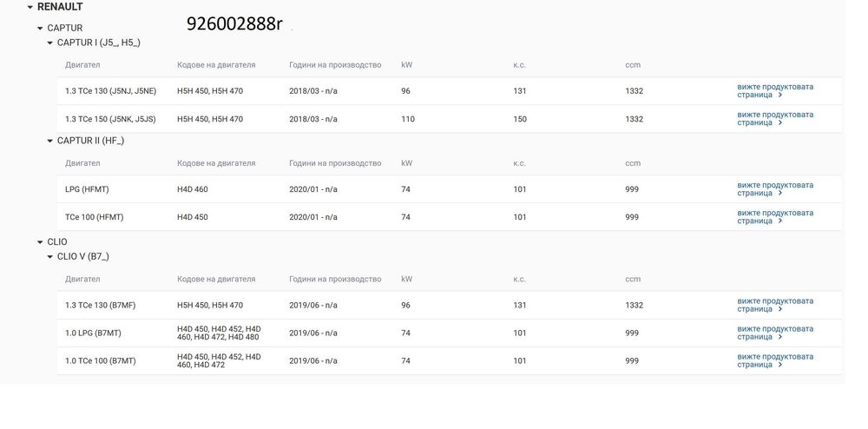This screenshot has width=868, height=429.
Task: Select the CAPTUR tree label
Action: (65, 28)
